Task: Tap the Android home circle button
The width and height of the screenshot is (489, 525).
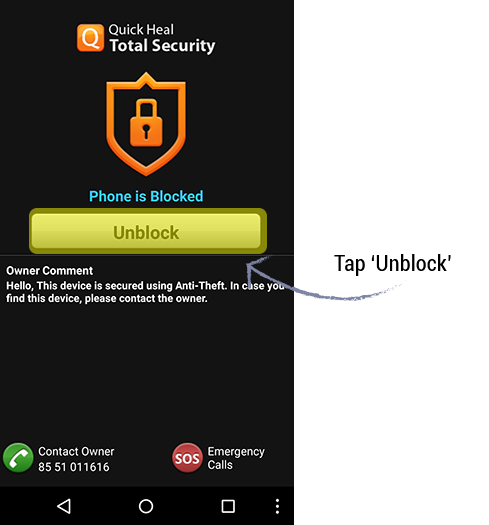Action: (x=146, y=506)
